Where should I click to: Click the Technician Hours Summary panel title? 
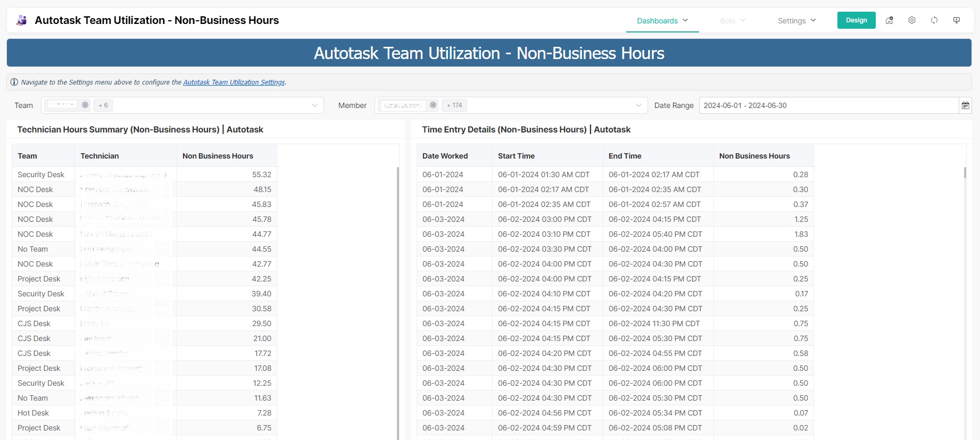point(140,129)
